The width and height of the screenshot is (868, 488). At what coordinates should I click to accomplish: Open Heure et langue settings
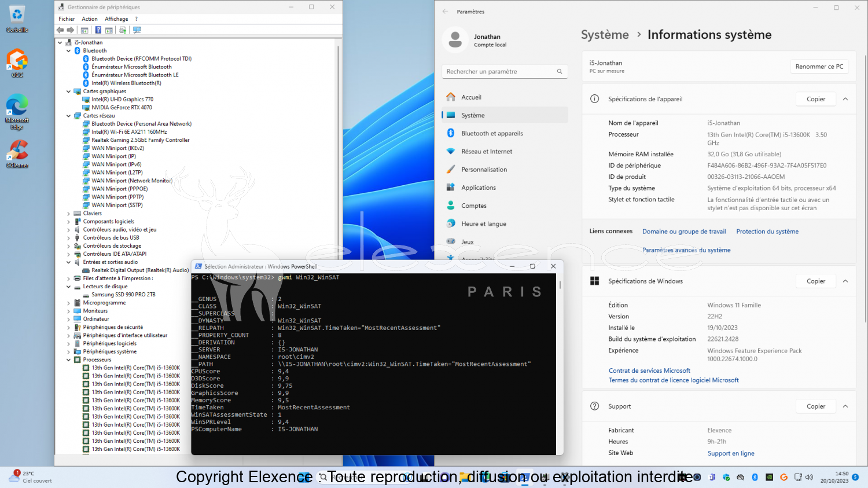[x=505, y=224]
